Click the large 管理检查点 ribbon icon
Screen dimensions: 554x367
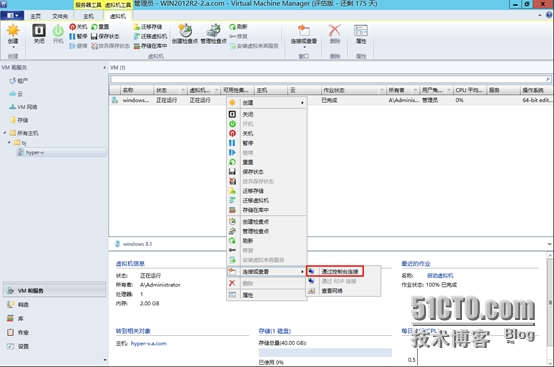213,31
